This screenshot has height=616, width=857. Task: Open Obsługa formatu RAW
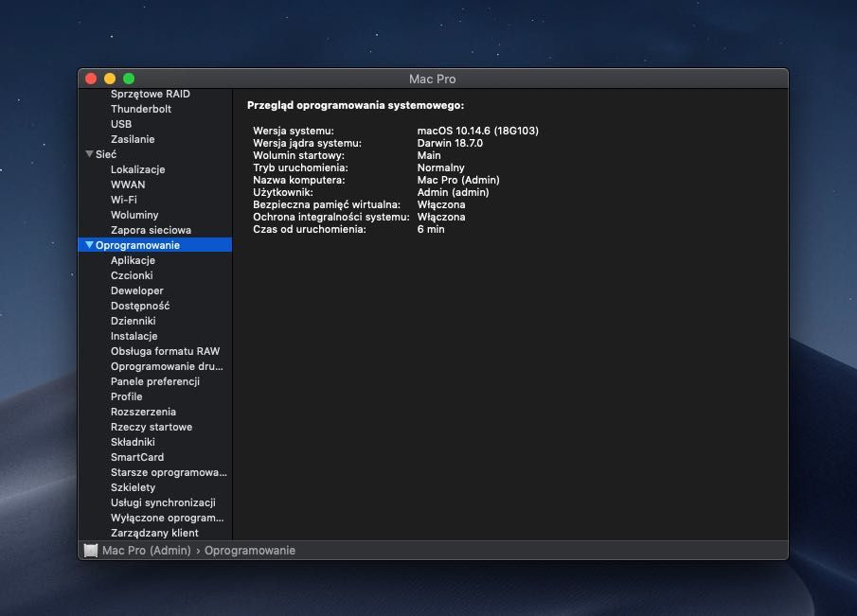click(165, 351)
